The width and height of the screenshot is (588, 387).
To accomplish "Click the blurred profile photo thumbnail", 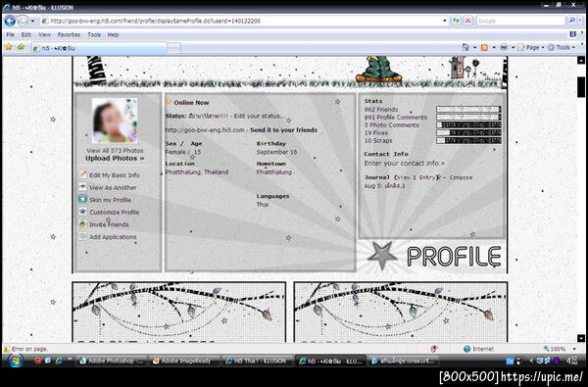I will [115, 121].
